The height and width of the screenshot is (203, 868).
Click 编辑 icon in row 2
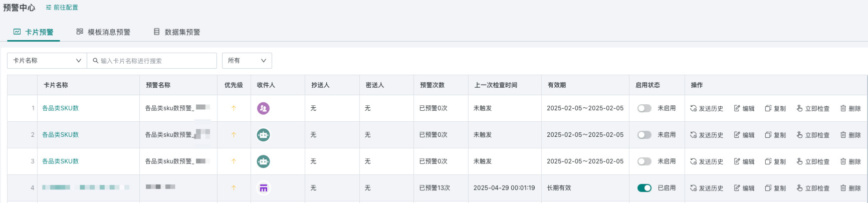(737, 135)
